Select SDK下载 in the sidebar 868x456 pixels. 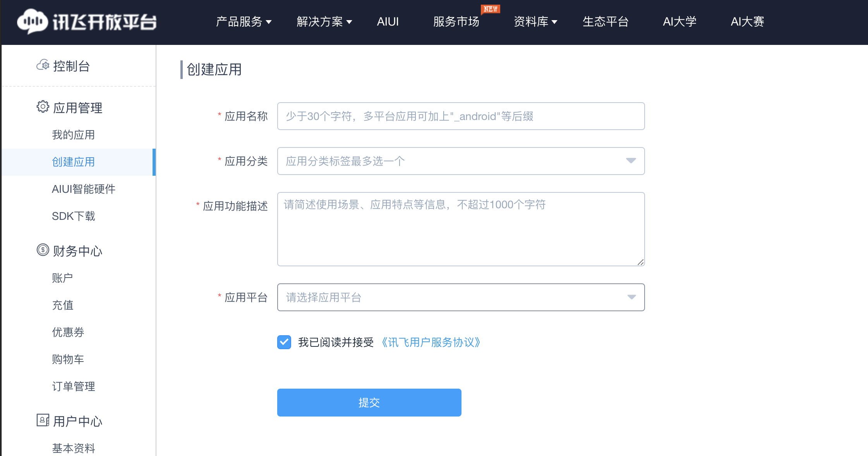[x=74, y=216]
